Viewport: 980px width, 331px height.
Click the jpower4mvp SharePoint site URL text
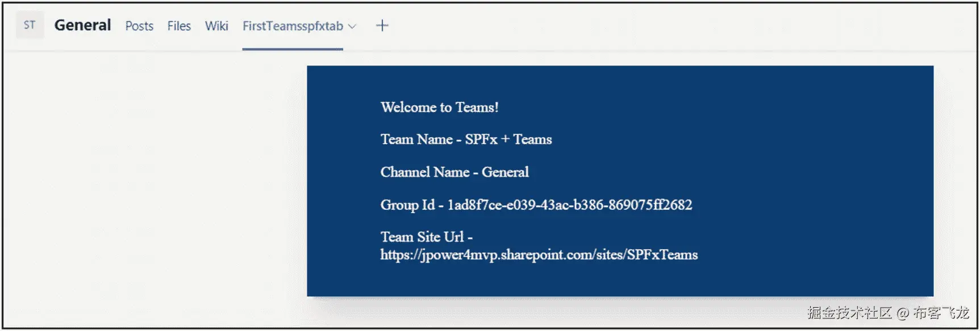539,255
